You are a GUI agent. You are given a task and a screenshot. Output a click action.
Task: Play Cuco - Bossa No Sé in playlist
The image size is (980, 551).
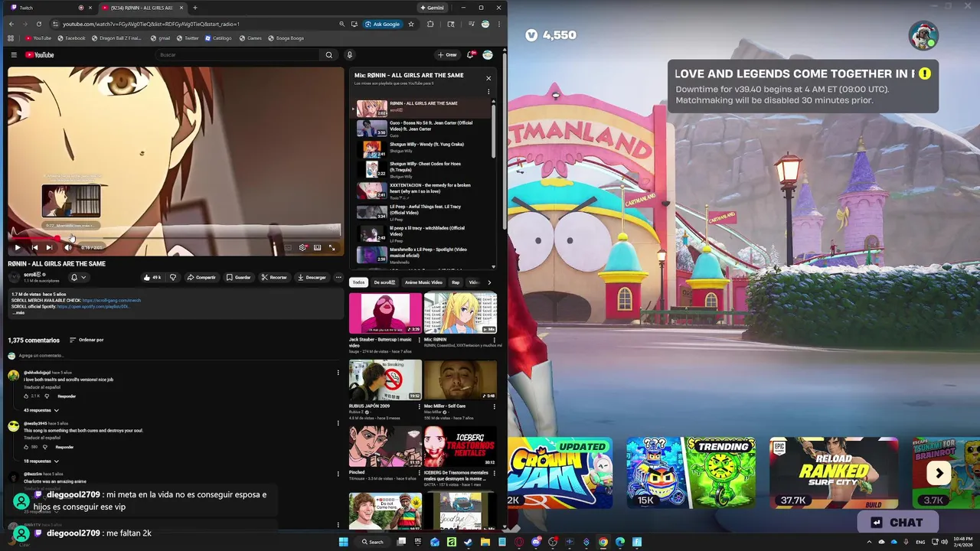(421, 128)
